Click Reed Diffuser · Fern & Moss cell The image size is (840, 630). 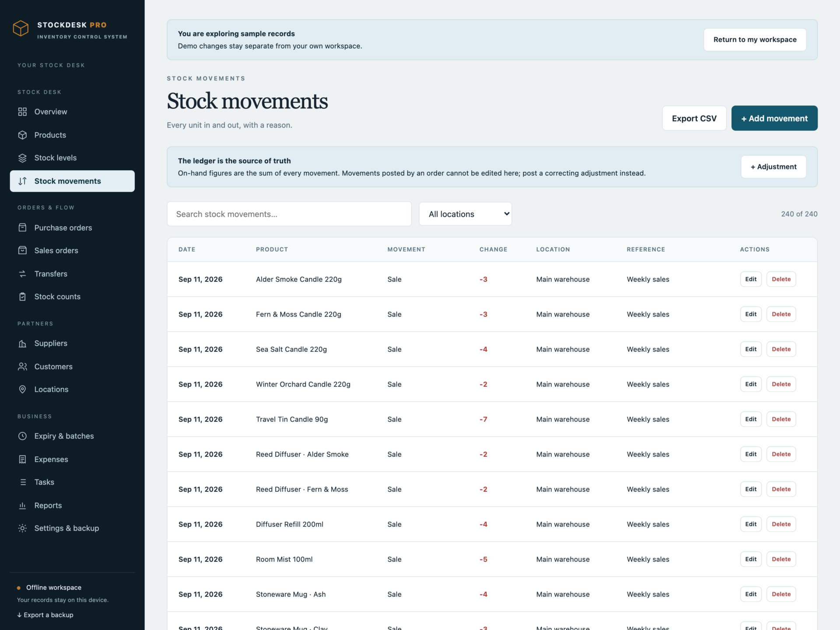(x=302, y=489)
